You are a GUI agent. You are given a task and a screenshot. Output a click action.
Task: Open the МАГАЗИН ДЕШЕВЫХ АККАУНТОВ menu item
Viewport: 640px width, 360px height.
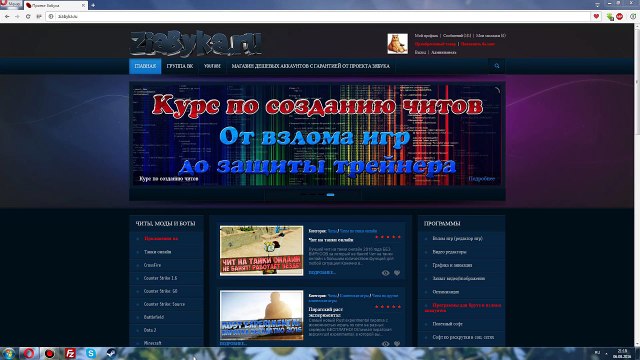[x=311, y=66]
